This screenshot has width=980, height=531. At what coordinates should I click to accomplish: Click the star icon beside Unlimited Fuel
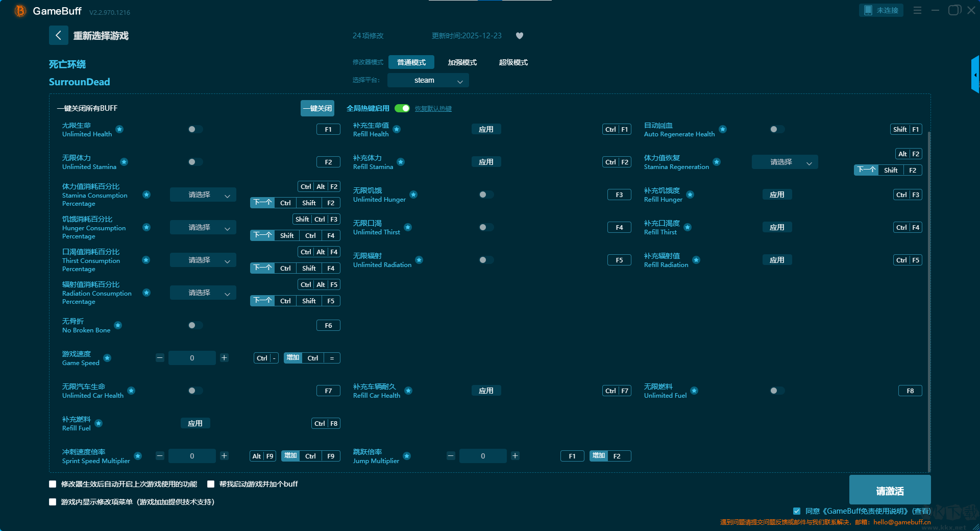[694, 391]
